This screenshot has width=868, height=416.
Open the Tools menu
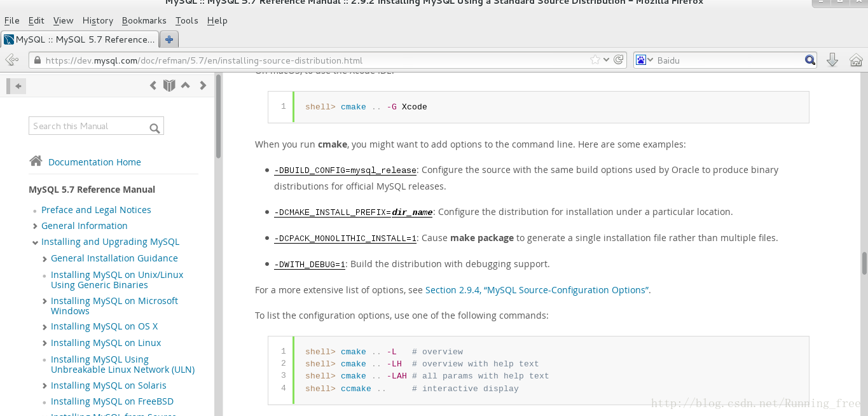pos(187,20)
